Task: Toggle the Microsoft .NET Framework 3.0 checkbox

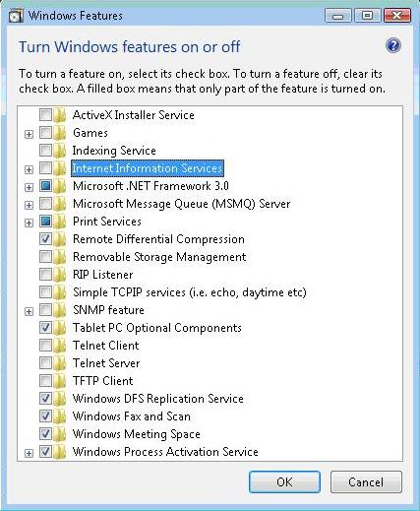Action: [x=45, y=186]
